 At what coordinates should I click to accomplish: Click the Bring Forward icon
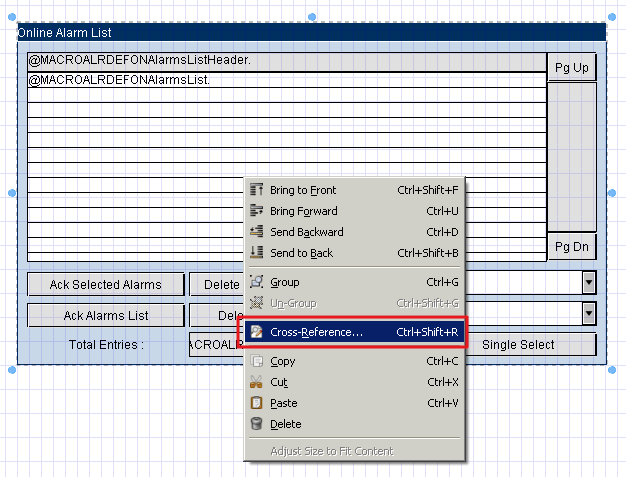pyautogui.click(x=256, y=210)
